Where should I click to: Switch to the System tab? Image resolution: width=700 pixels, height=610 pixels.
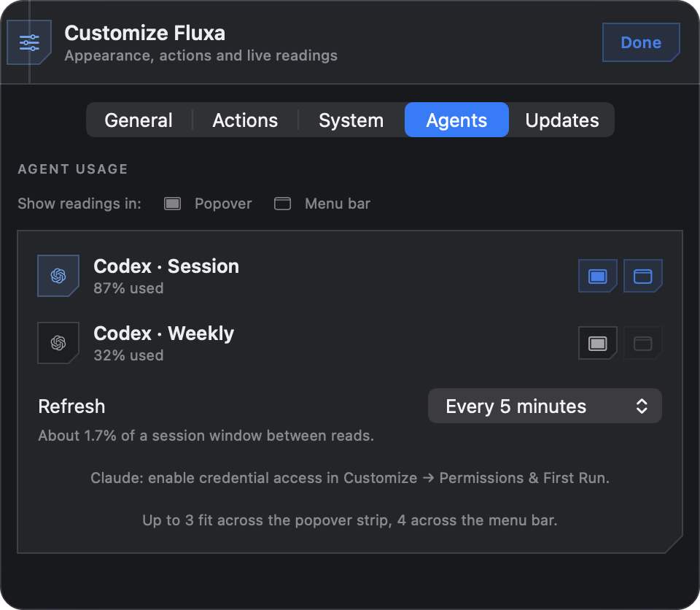(351, 120)
